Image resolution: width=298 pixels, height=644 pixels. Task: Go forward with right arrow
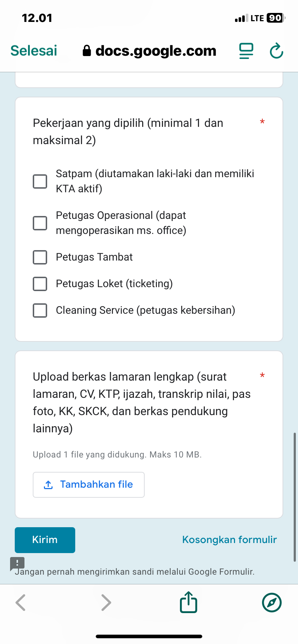(106, 602)
